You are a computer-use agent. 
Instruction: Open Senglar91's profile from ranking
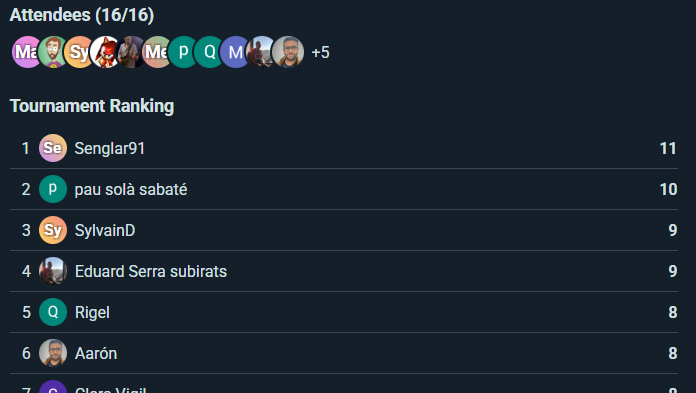tap(110, 148)
